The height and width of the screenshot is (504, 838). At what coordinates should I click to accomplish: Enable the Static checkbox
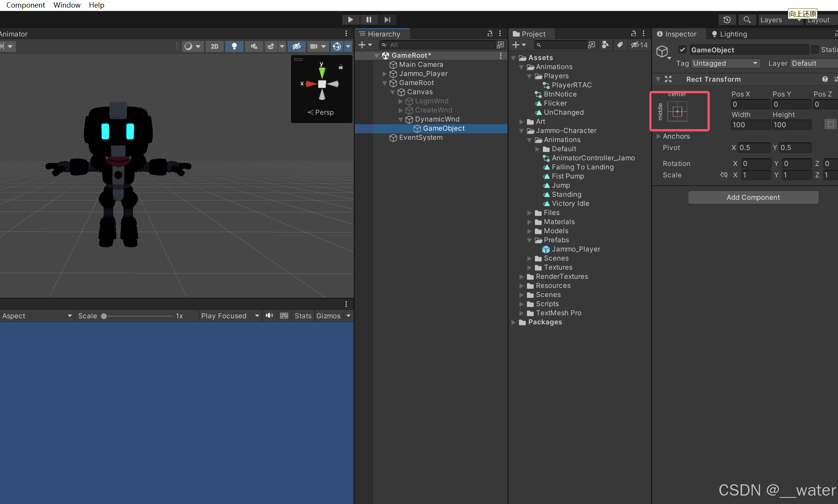[815, 50]
